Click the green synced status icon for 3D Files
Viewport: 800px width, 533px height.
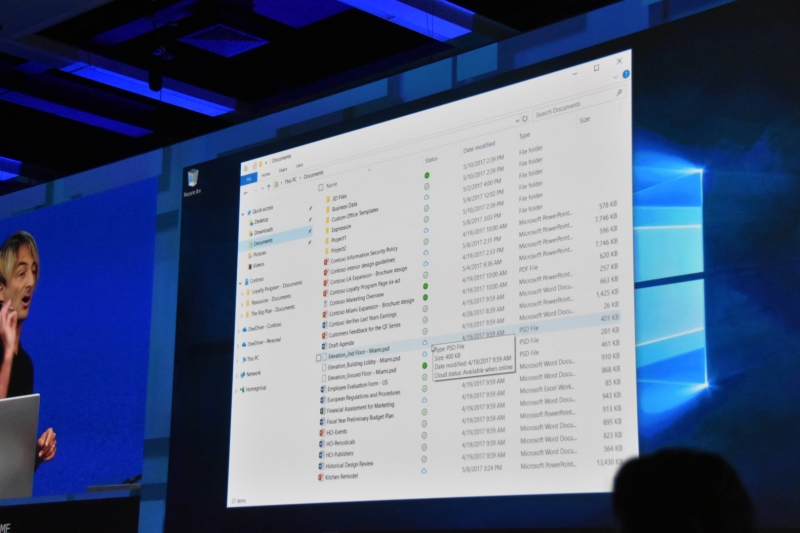point(427,175)
